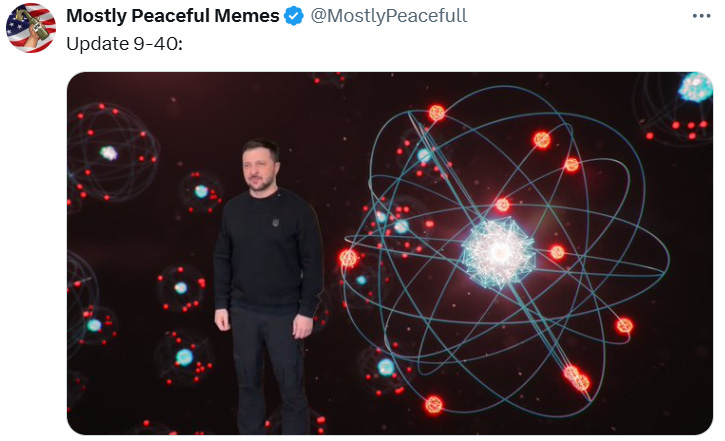Click the bright blue-white nucleus in image's upper-right corner
The width and height of the screenshot is (725, 441).
[x=695, y=87]
